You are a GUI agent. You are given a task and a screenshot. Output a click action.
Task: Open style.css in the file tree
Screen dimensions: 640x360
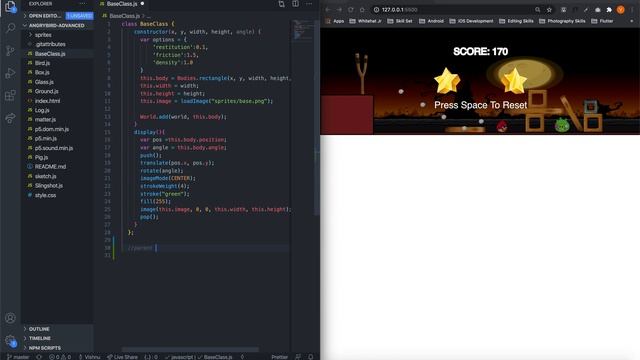(45, 196)
